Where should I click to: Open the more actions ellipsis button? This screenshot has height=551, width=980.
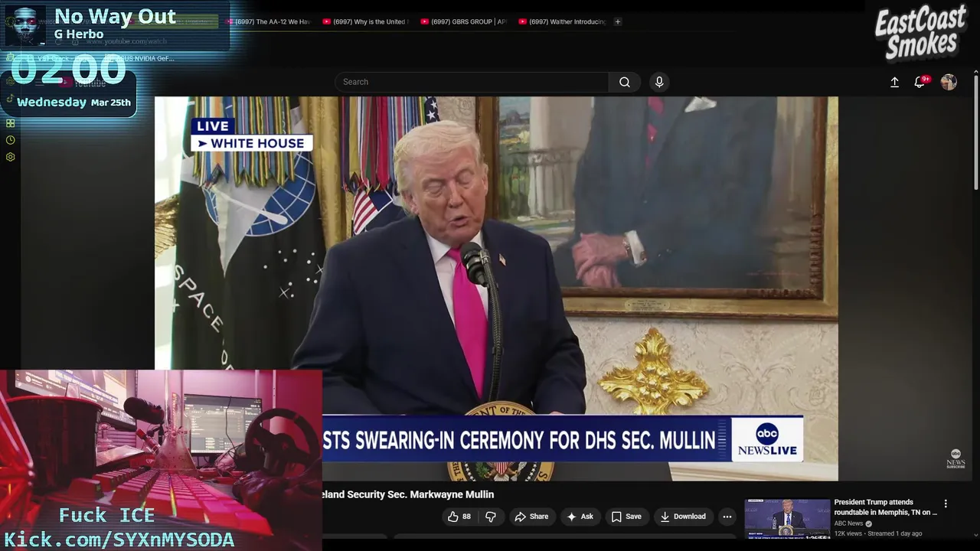pyautogui.click(x=727, y=517)
